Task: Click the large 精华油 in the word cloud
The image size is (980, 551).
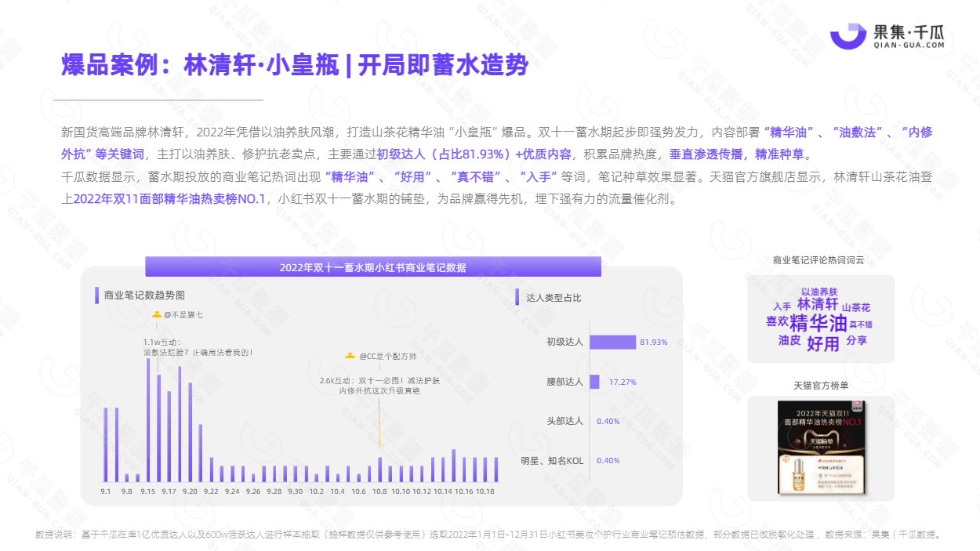Action: click(x=818, y=324)
